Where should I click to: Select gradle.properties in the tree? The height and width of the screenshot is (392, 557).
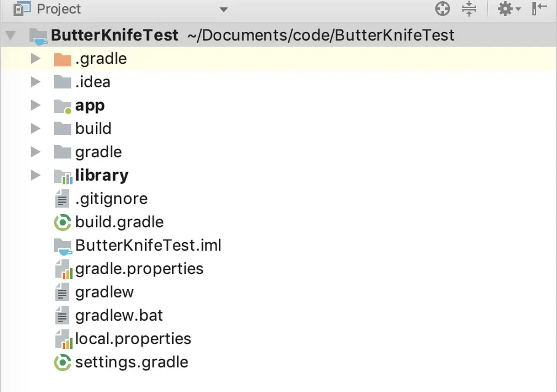[x=139, y=269]
